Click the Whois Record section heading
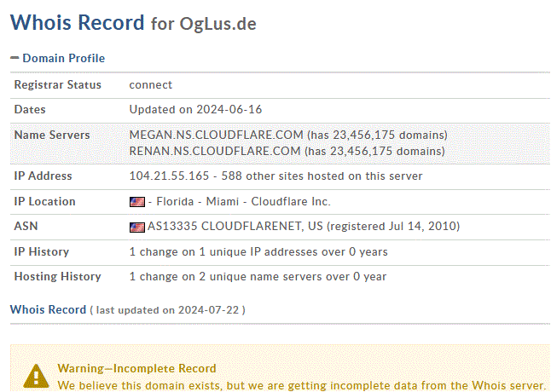The image size is (551, 392). pos(48,309)
